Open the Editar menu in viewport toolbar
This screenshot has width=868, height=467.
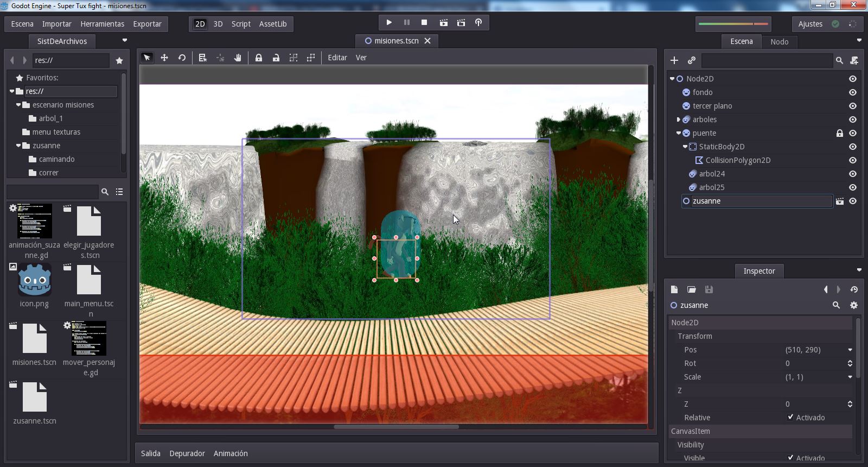click(x=337, y=58)
